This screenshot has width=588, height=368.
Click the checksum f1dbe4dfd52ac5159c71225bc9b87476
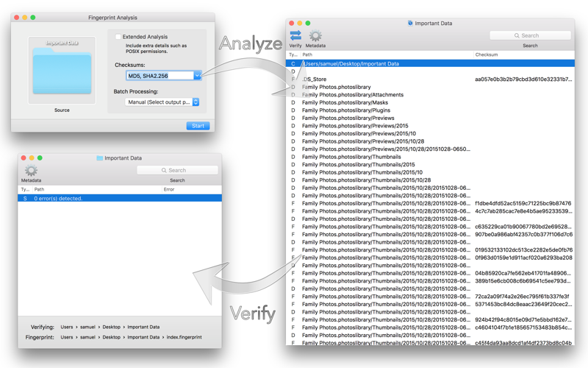tap(523, 204)
